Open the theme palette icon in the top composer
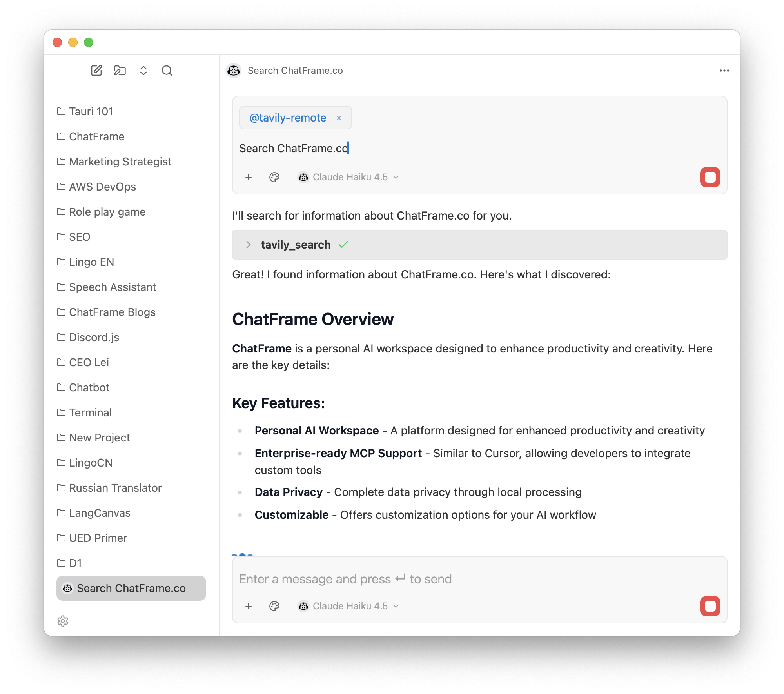 pyautogui.click(x=274, y=177)
